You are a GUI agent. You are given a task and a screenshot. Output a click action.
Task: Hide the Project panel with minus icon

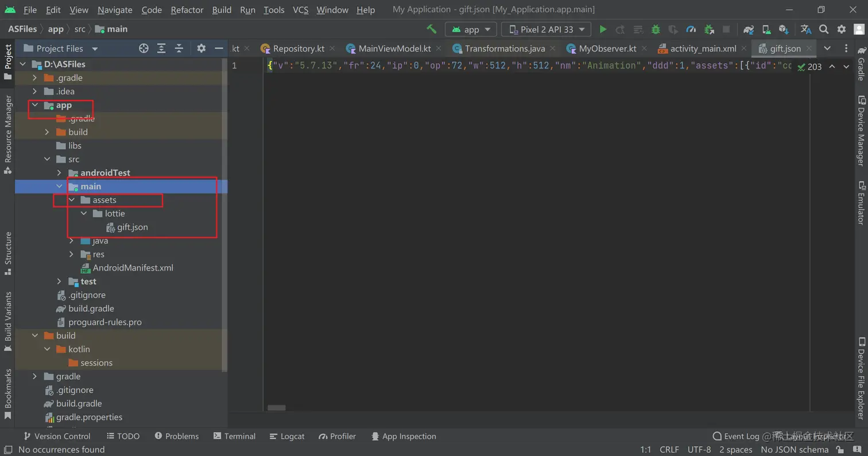pyautogui.click(x=219, y=48)
